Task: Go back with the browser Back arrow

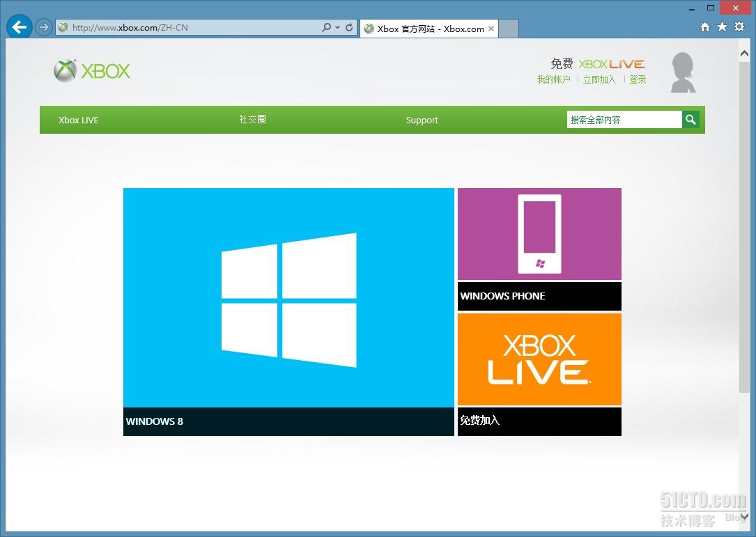Action: click(x=20, y=27)
